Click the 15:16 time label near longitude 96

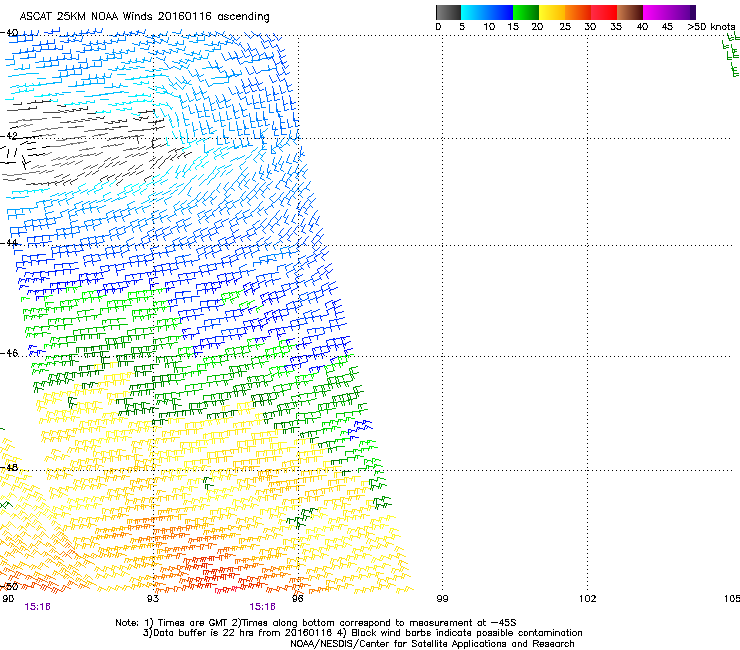click(x=262, y=607)
